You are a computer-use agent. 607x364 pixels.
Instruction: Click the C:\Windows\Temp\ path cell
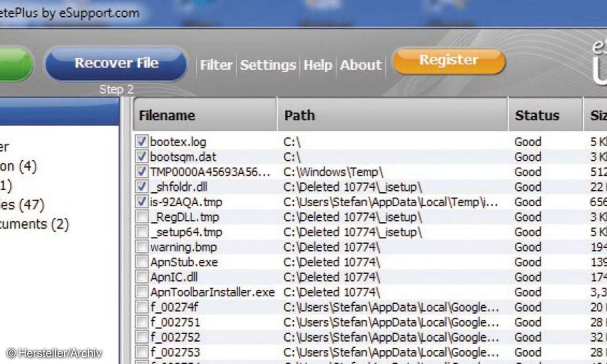click(x=334, y=172)
